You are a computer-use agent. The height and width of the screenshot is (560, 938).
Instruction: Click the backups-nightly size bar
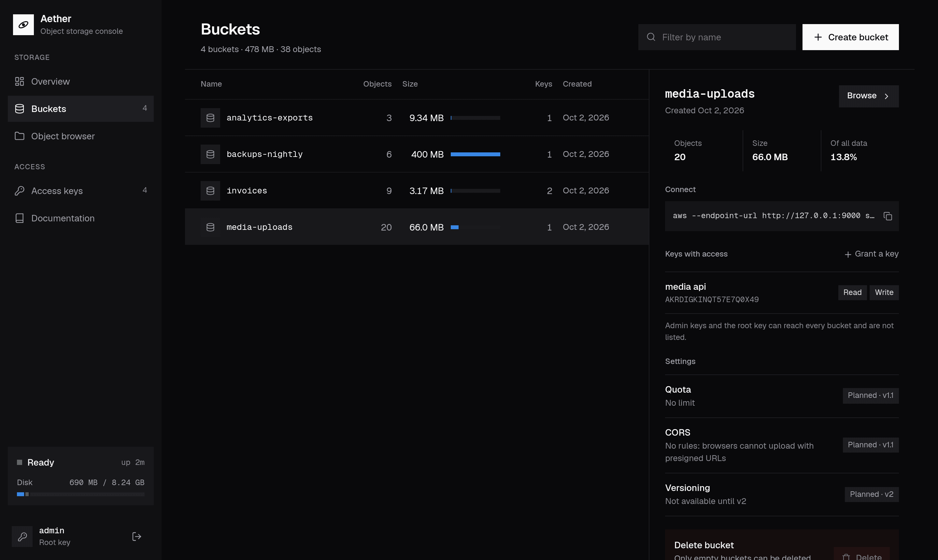(475, 154)
